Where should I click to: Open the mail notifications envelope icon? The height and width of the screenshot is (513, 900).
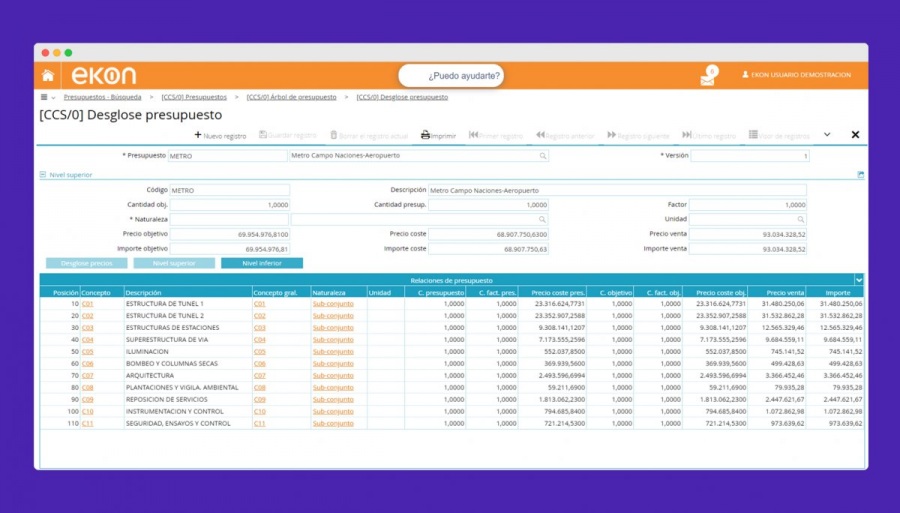tap(708, 77)
